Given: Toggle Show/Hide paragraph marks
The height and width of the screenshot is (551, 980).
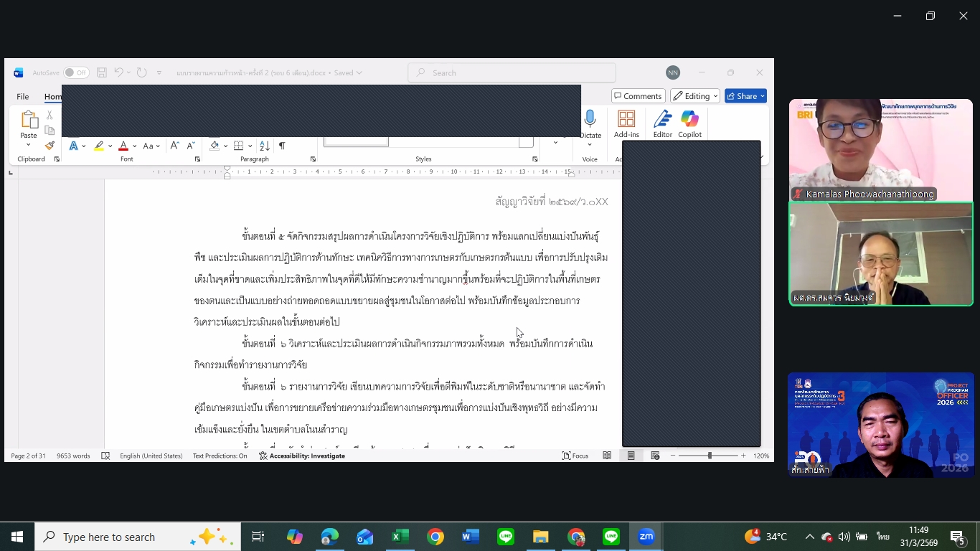Looking at the screenshot, I should point(282,146).
